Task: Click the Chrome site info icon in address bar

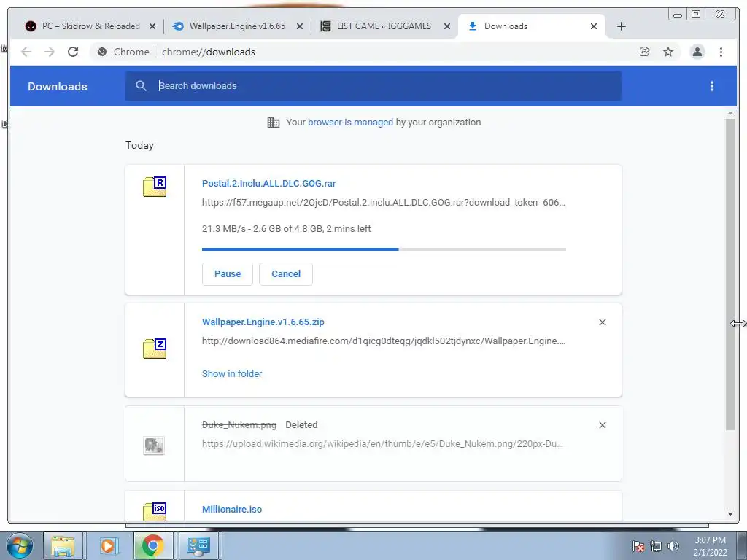Action: [x=102, y=52]
